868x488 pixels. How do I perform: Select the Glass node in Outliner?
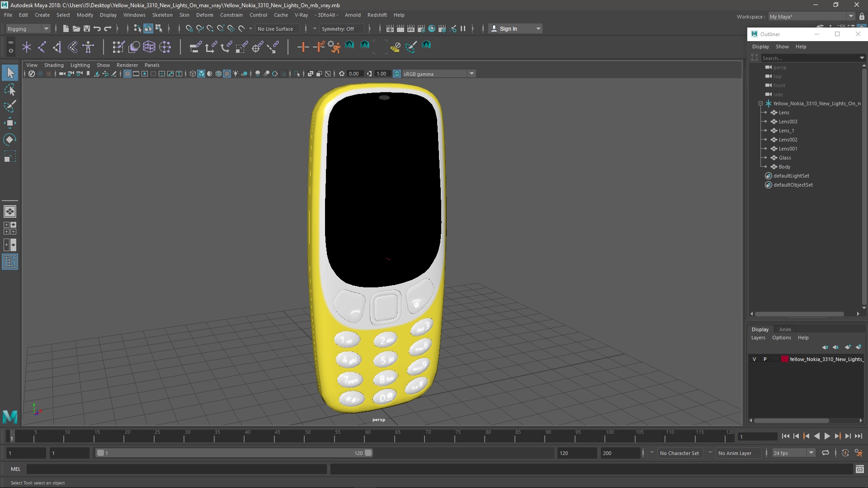tap(784, 158)
